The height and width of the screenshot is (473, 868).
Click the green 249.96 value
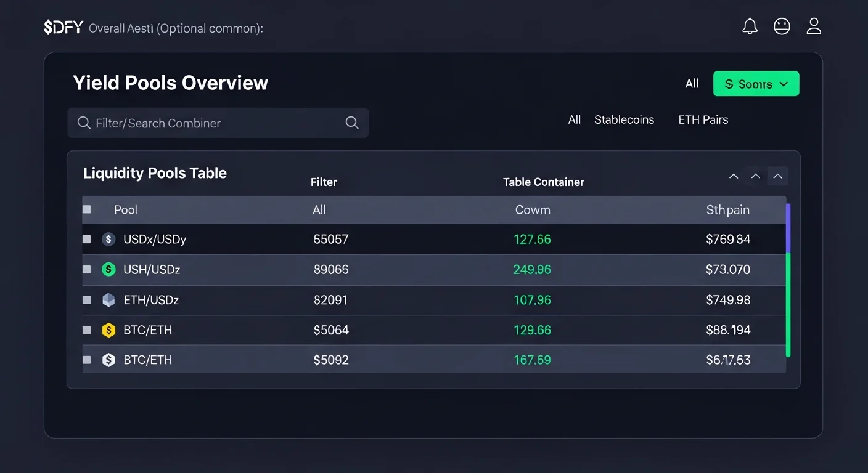(x=532, y=270)
